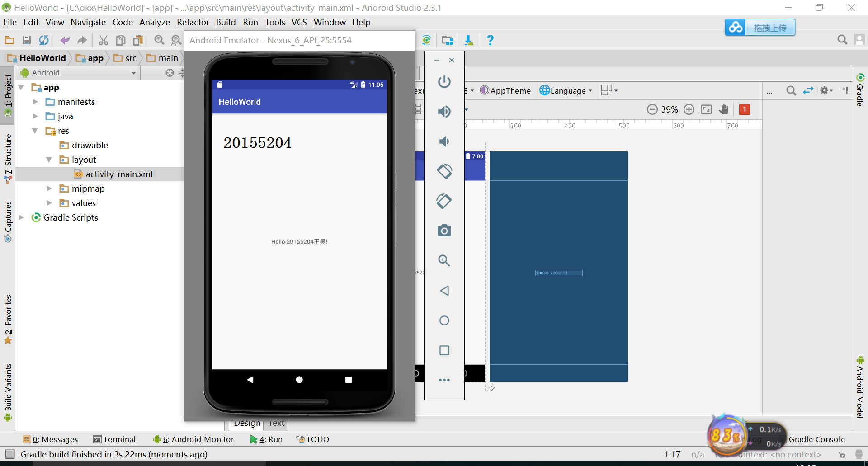Toggle the Pan hand tool

pos(724,109)
